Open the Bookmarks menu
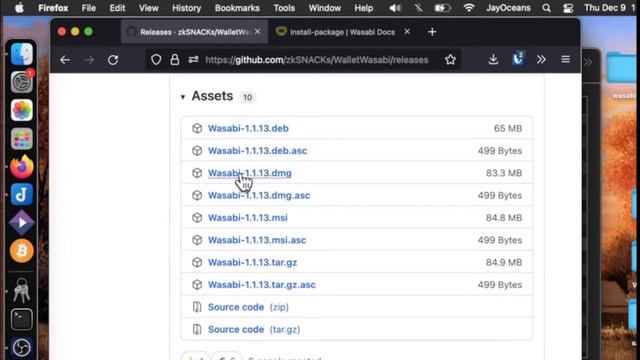 click(237, 8)
